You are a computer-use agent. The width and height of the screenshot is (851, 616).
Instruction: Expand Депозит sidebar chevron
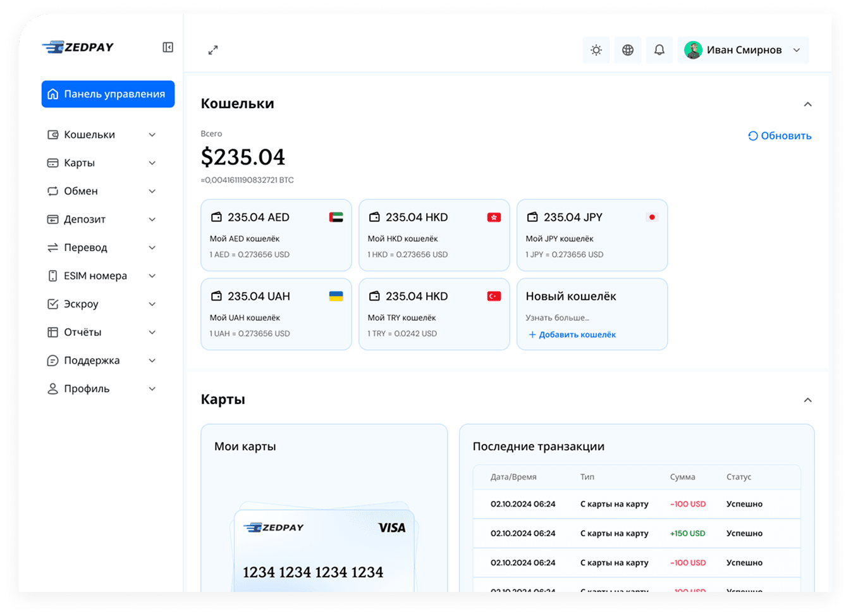[x=152, y=219]
